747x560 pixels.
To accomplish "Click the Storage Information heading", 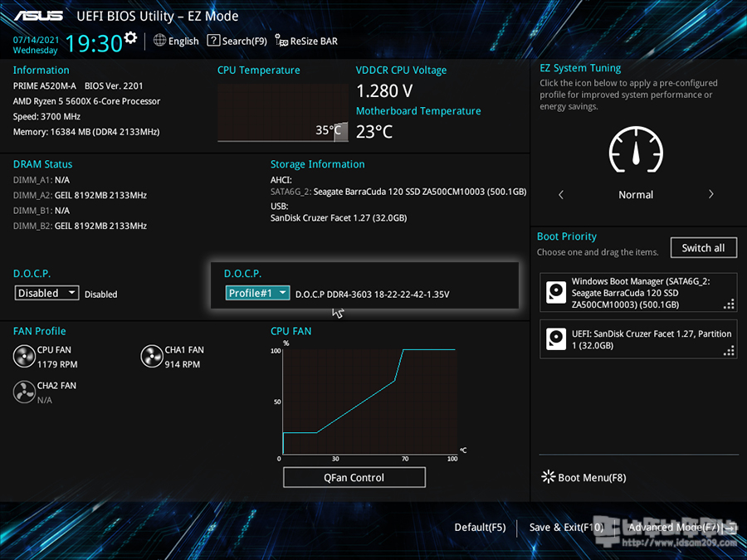I will pyautogui.click(x=318, y=163).
